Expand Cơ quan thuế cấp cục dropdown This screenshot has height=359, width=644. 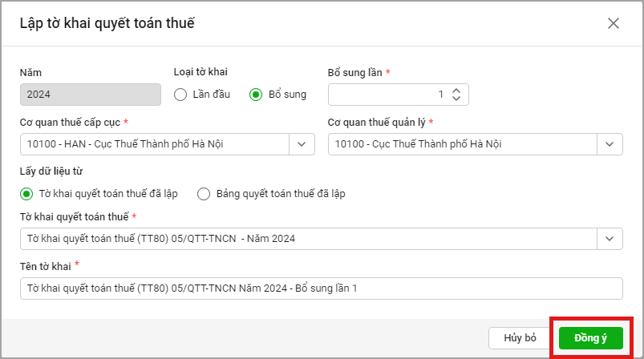pyautogui.click(x=302, y=144)
